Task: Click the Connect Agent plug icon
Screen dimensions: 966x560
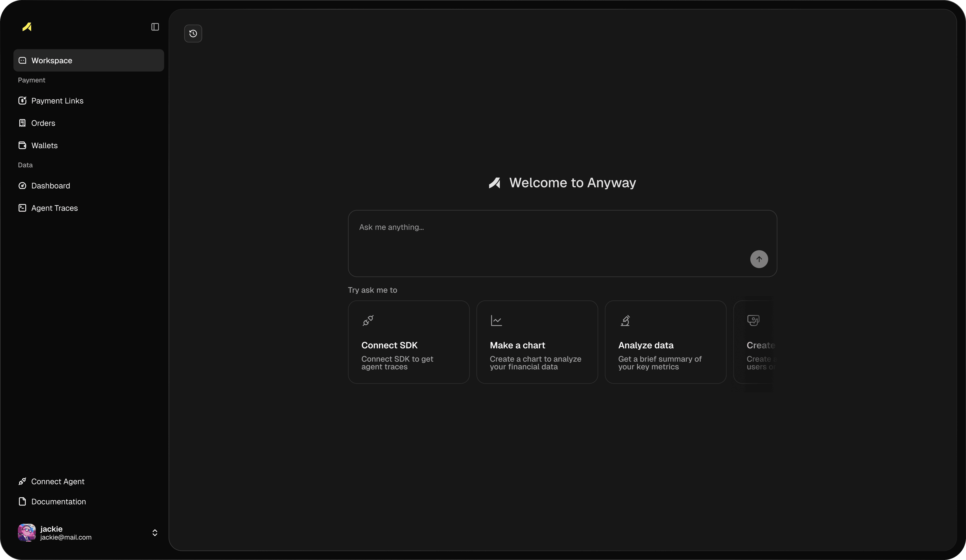Action: [x=22, y=482]
